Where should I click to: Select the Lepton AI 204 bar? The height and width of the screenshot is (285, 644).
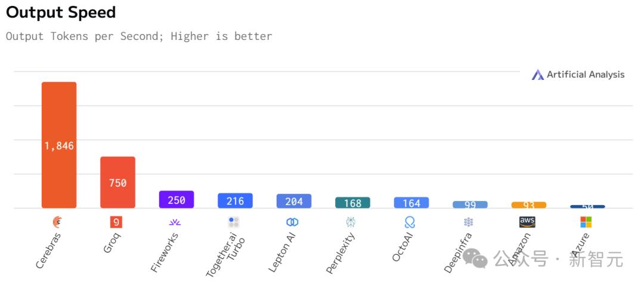[294, 201]
